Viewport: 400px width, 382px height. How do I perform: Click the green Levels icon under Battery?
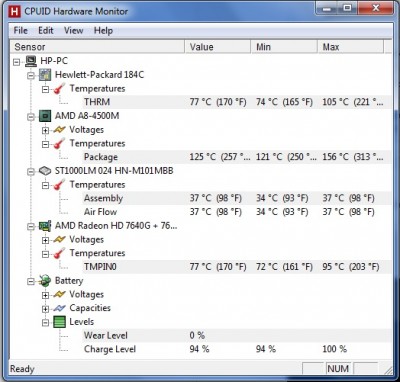pos(59,322)
